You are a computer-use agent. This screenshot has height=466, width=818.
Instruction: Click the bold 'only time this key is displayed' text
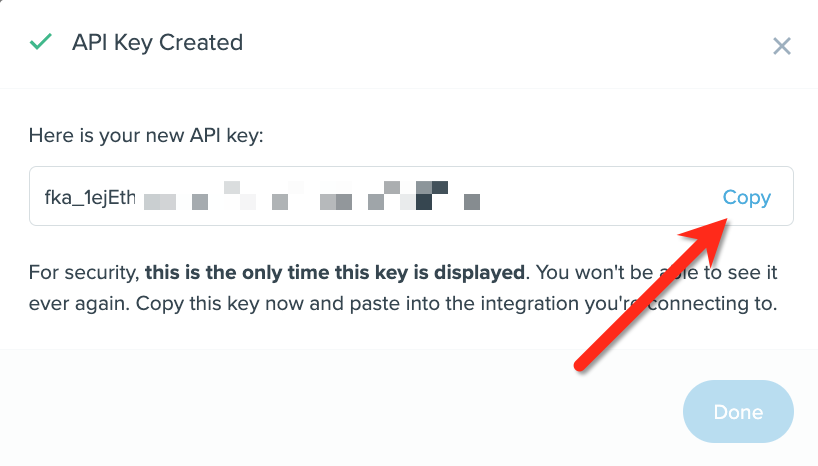pos(335,272)
